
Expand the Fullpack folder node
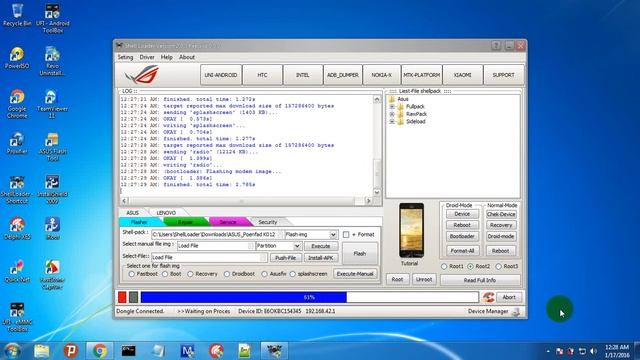point(392,107)
